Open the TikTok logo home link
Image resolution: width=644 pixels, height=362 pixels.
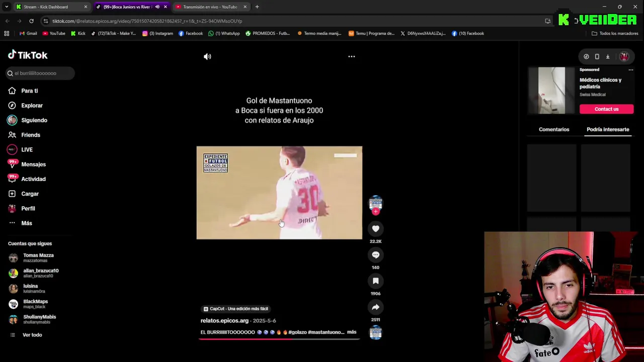pyautogui.click(x=28, y=55)
